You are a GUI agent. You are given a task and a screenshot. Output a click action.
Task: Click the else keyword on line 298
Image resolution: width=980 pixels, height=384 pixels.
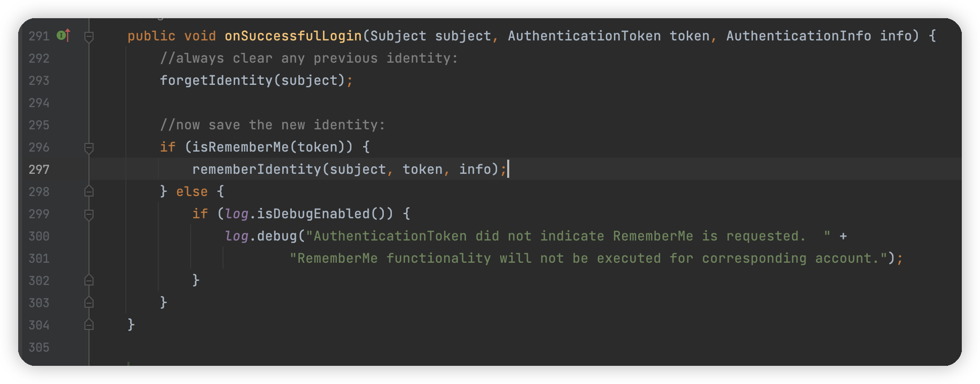coord(192,191)
